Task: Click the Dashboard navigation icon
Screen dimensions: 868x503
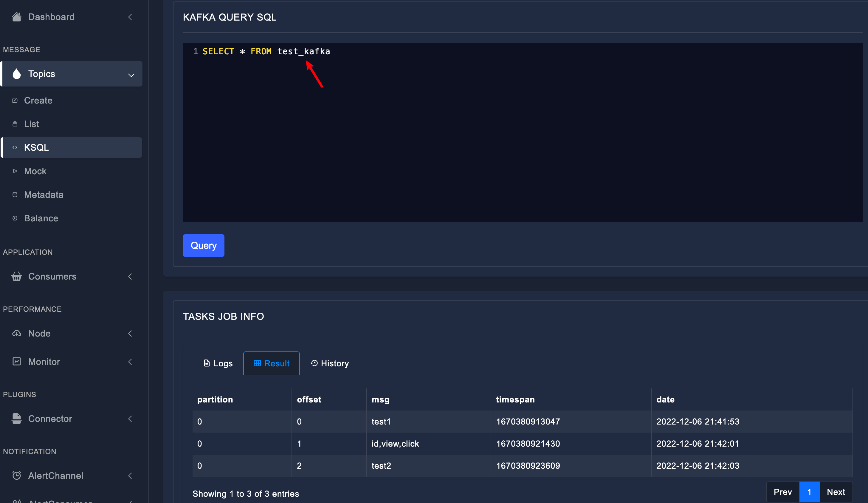Action: tap(17, 16)
